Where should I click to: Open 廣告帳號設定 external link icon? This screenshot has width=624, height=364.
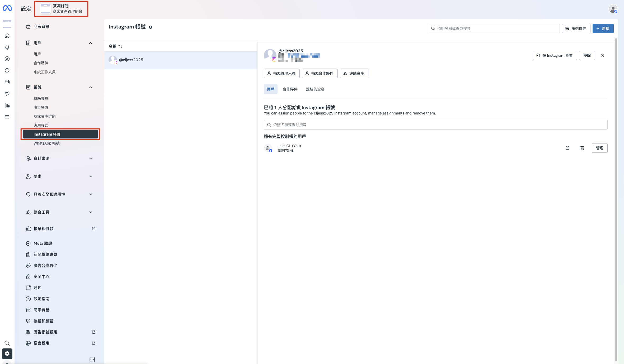[94, 332]
